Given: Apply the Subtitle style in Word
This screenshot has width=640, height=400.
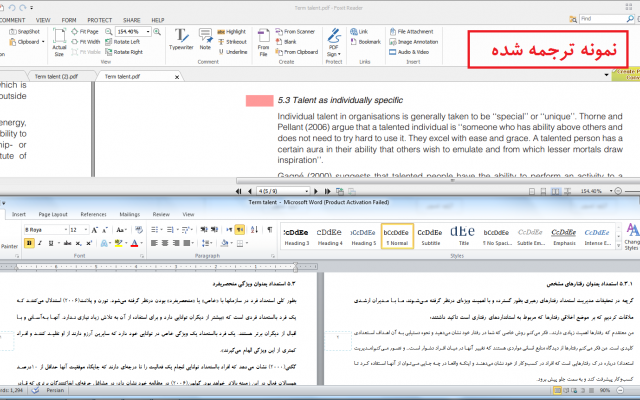Looking at the screenshot, I should (x=430, y=236).
